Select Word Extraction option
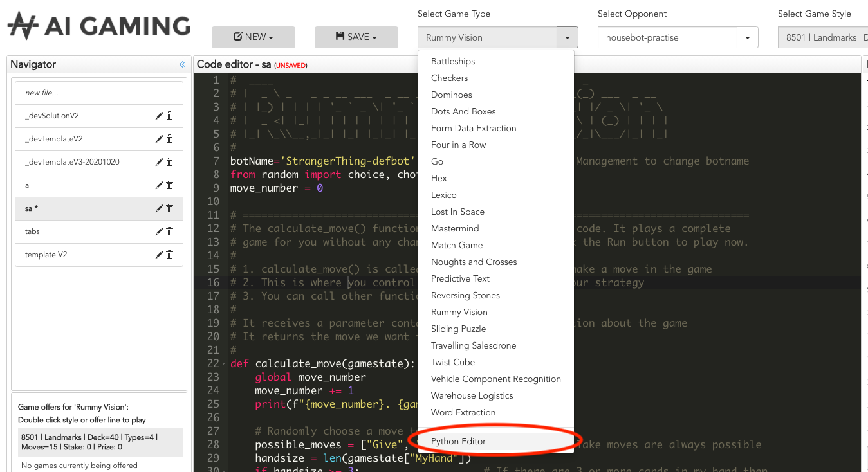Viewport: 868px width, 472px height. click(x=495, y=412)
